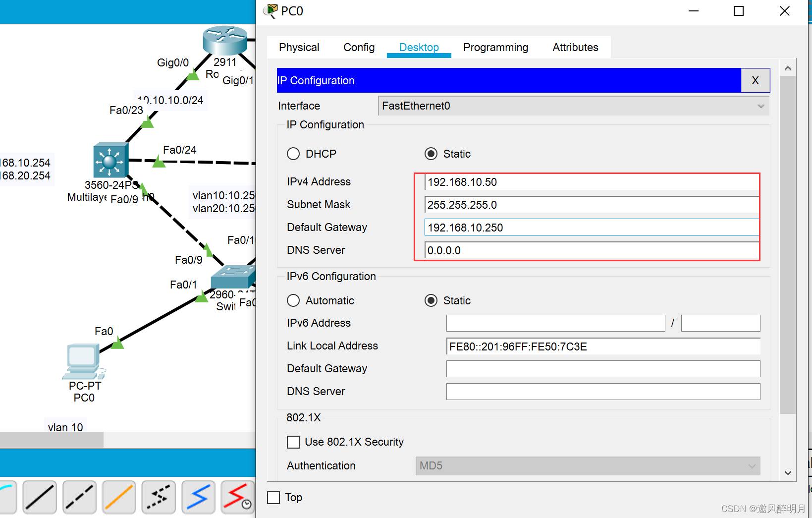Switch to the Config tab
Screen dimensions: 812x518
[359, 48]
